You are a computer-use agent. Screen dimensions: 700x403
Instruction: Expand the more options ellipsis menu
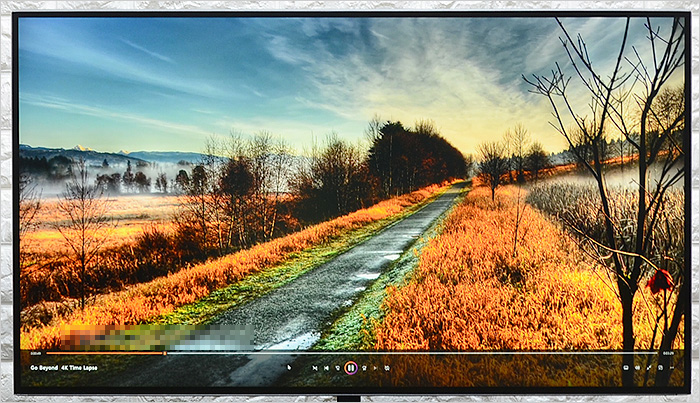[671, 368]
